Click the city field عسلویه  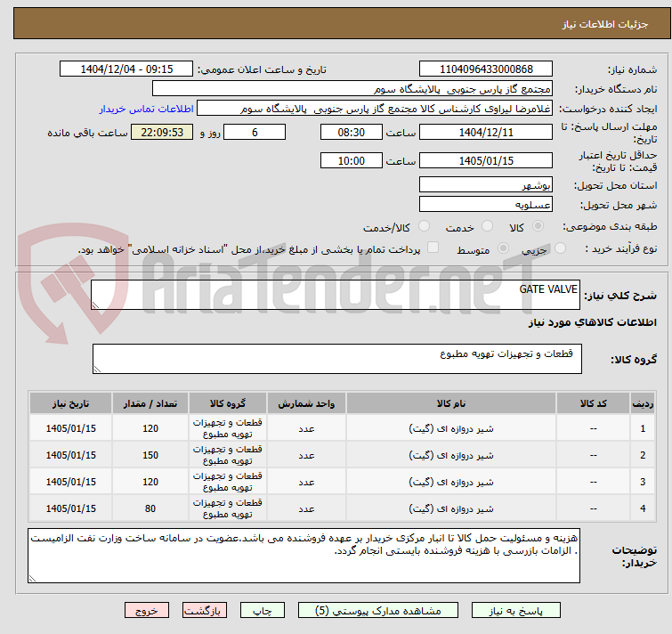(x=486, y=204)
